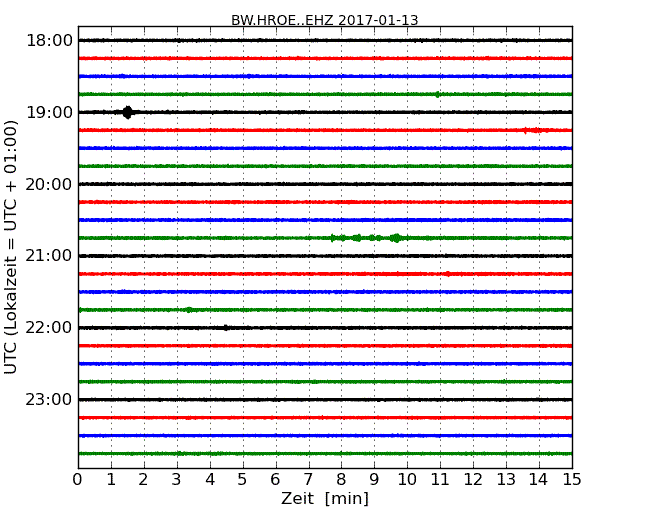Click the small black spike on 22:00 trace
This screenshot has width=650, height=520.
tap(226, 328)
